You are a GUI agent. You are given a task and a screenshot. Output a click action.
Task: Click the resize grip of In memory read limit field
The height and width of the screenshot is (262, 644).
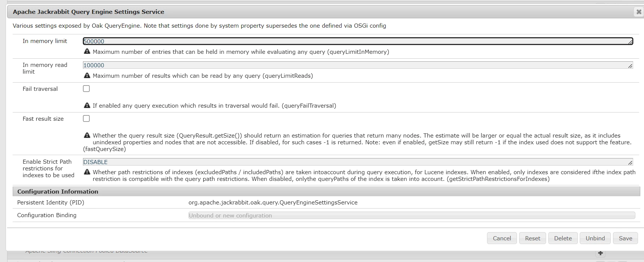point(630,66)
